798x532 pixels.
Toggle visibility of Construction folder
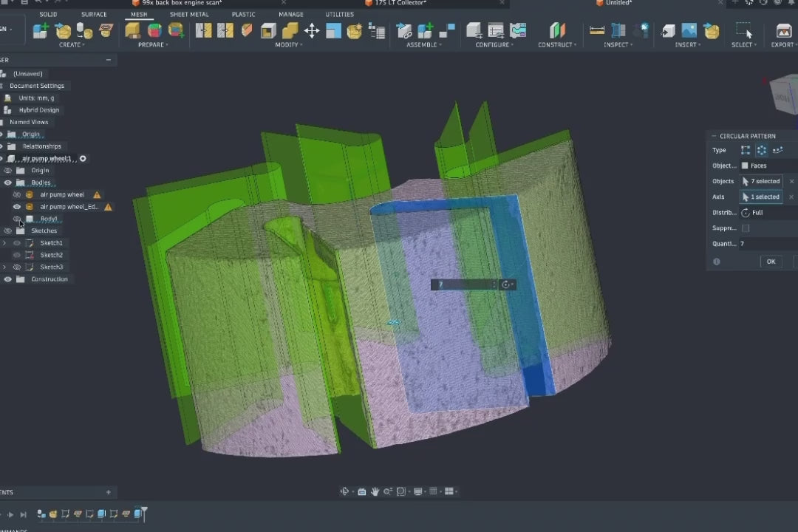point(7,279)
